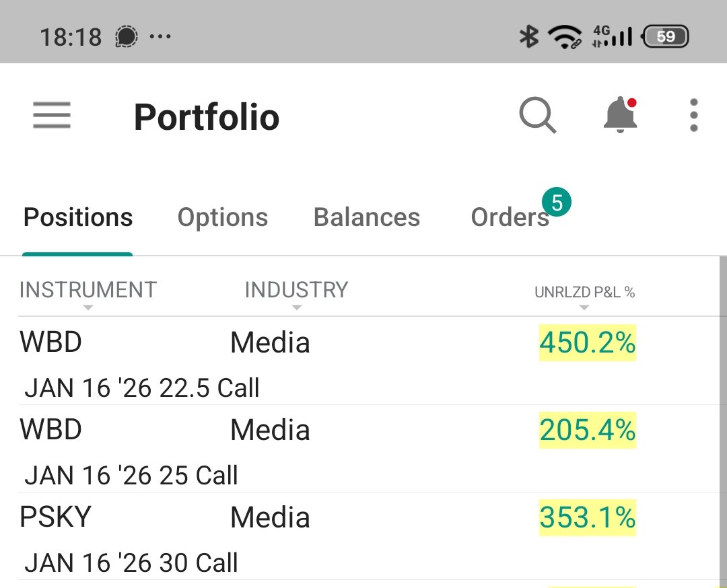Tap the battery indicator showing 59
Viewport: 727px width, 588px height.
tap(665, 36)
